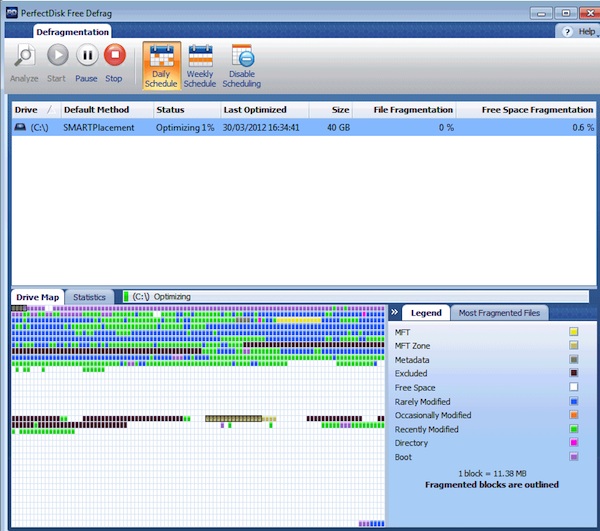
Task: Click the 0.6 % free space fragmentation value
Action: click(583, 128)
